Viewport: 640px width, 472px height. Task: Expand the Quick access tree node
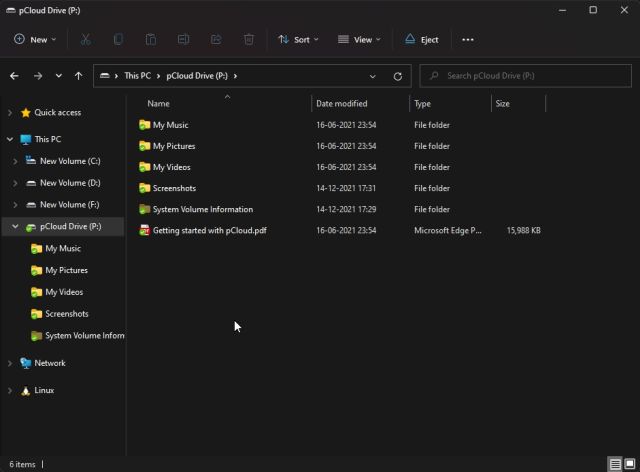click(x=10, y=113)
